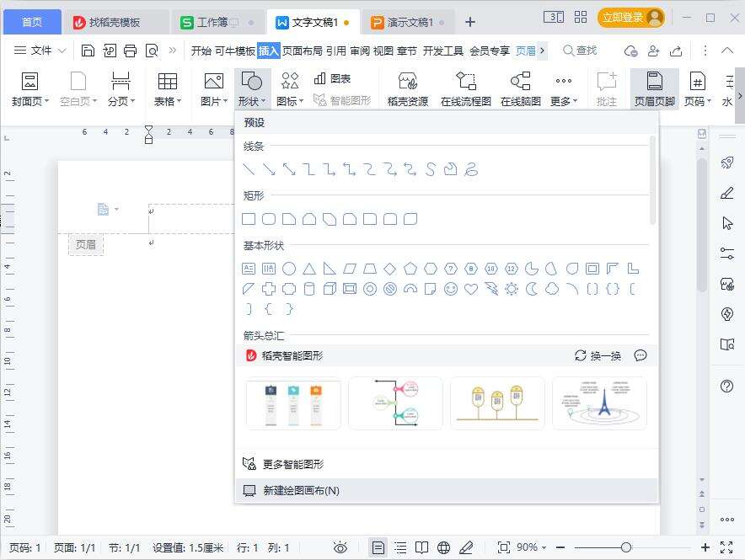This screenshot has width=745, height=560.
Task: Click the Eiffel Tower smart graphic thumbnail
Action: coord(599,403)
